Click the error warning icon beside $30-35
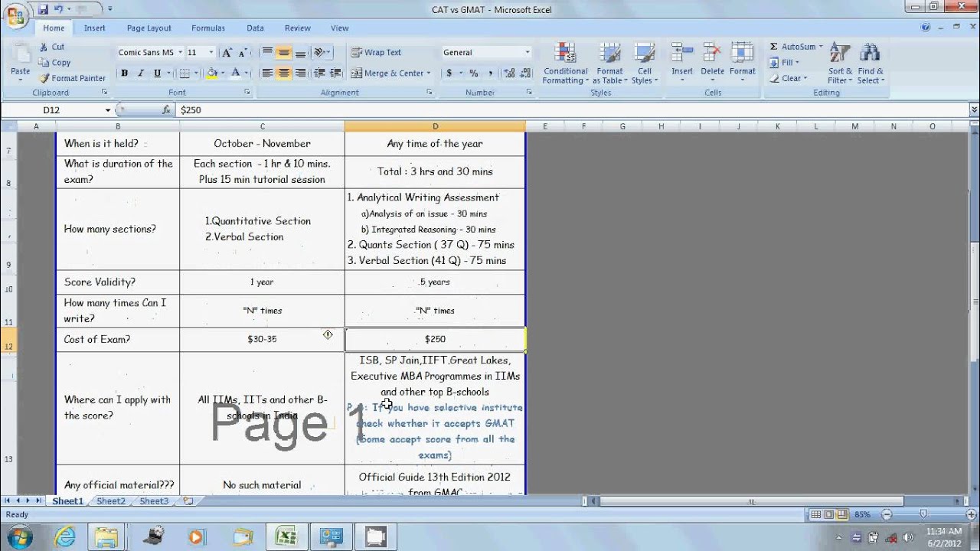Viewport: 980px width, 551px height. tap(328, 334)
